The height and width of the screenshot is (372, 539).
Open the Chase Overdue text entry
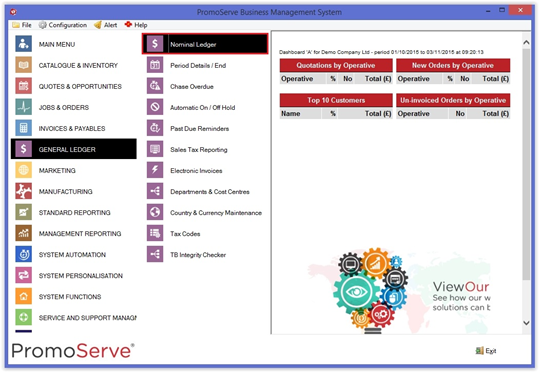pos(192,86)
